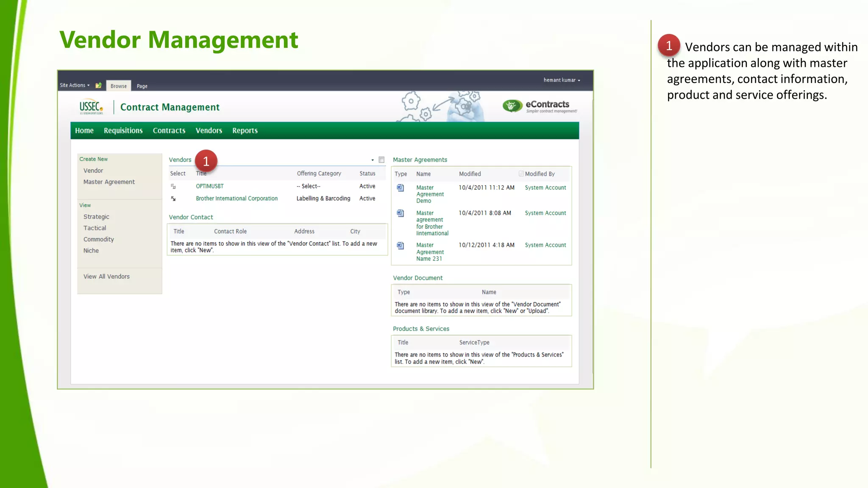Create a new Master Agreement from sidebar

tap(109, 182)
